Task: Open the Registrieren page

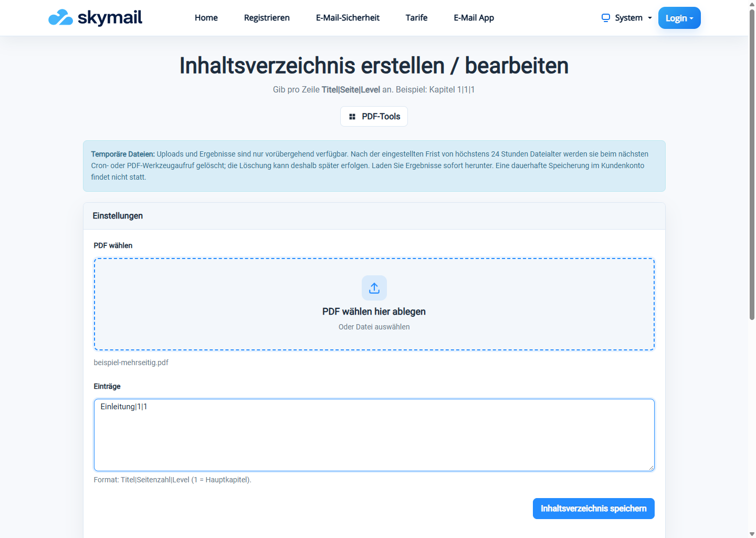Action: (x=267, y=18)
